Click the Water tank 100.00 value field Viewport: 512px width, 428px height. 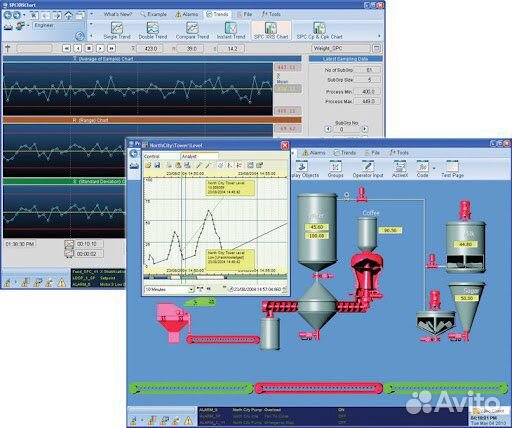(317, 236)
